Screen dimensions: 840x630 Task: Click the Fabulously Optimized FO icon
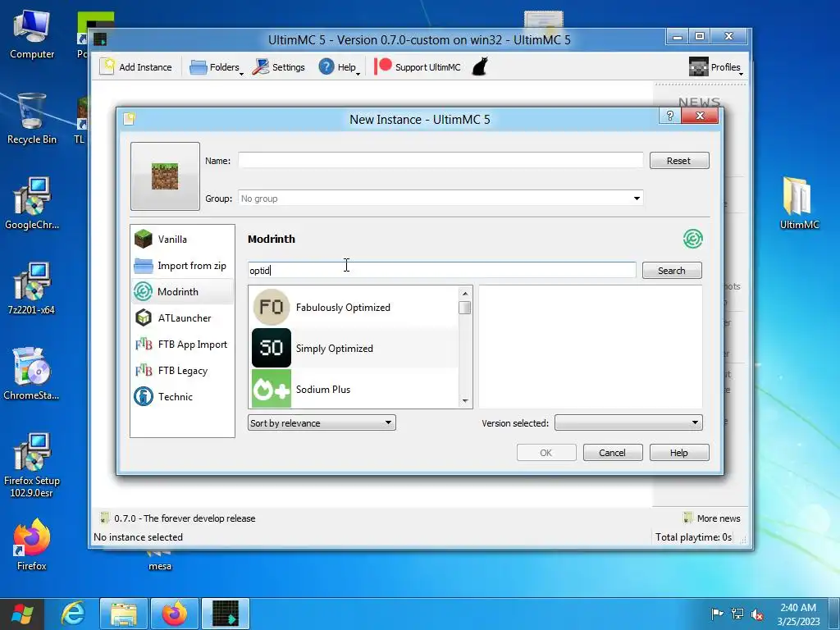click(271, 307)
